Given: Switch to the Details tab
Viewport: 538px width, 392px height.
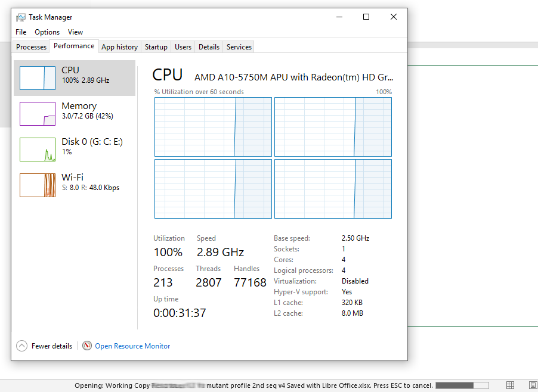Looking at the screenshot, I should tap(209, 47).
